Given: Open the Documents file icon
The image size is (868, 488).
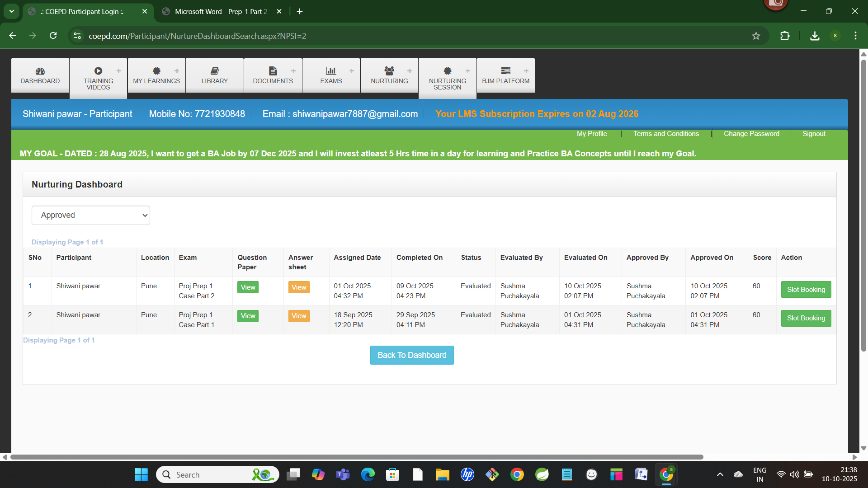Looking at the screenshot, I should click(x=273, y=71).
